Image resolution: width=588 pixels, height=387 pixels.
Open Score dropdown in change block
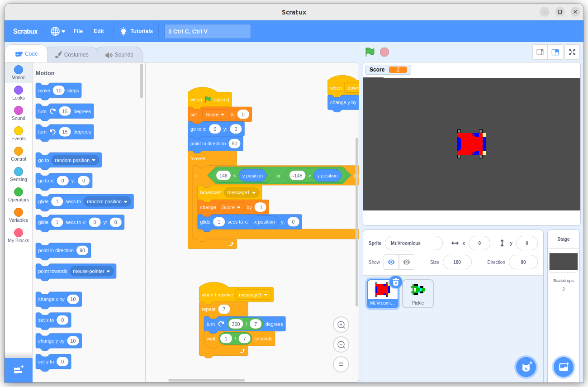pyautogui.click(x=232, y=207)
